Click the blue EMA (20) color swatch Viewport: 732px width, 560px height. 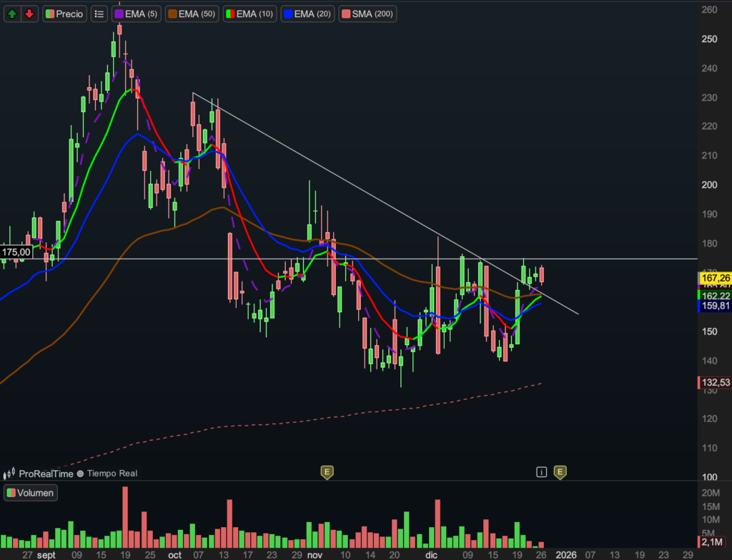click(x=287, y=14)
